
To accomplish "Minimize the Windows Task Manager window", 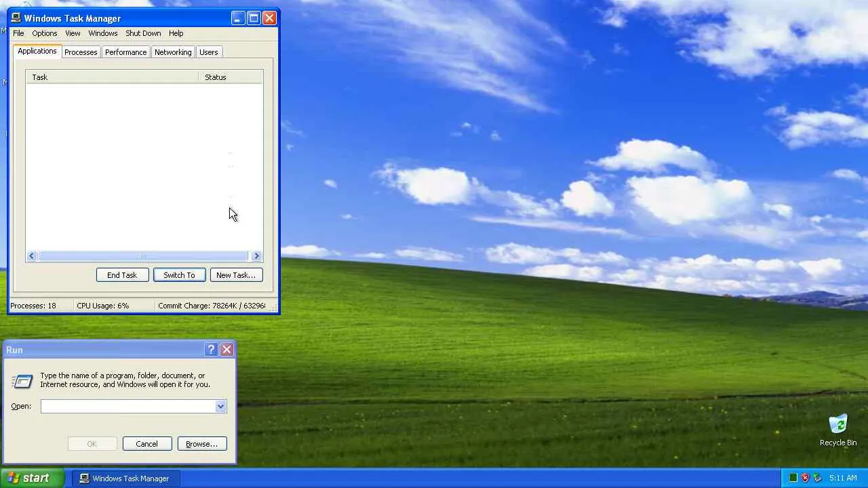I will pos(238,18).
